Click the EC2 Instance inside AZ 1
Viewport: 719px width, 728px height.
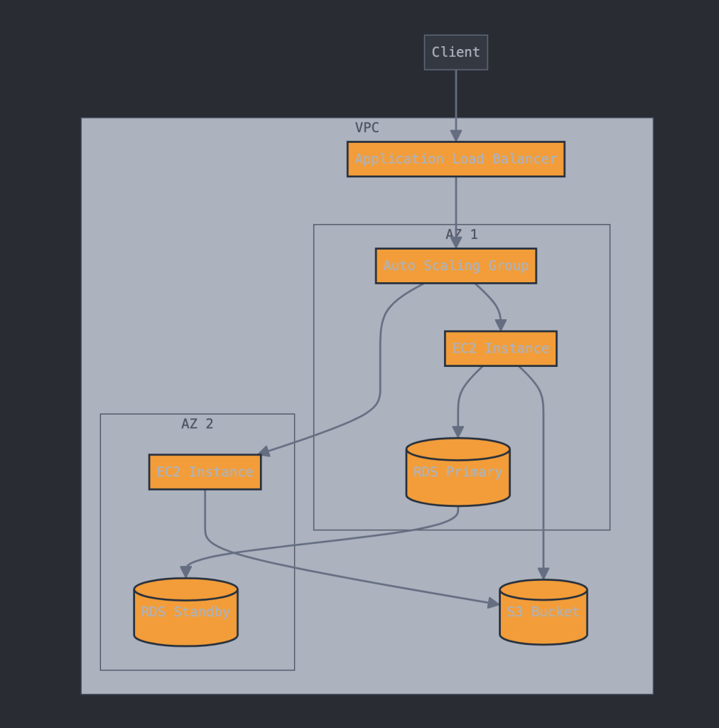coord(500,348)
